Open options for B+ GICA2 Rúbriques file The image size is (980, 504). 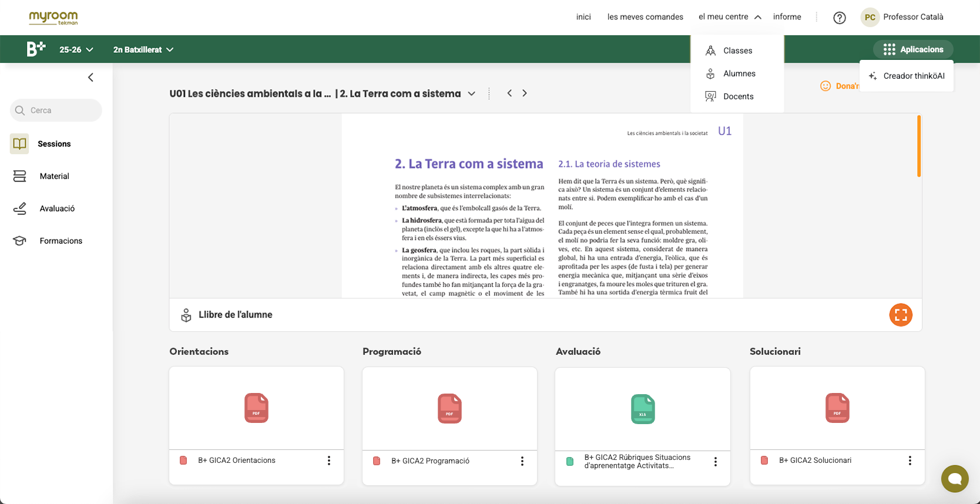click(x=716, y=462)
